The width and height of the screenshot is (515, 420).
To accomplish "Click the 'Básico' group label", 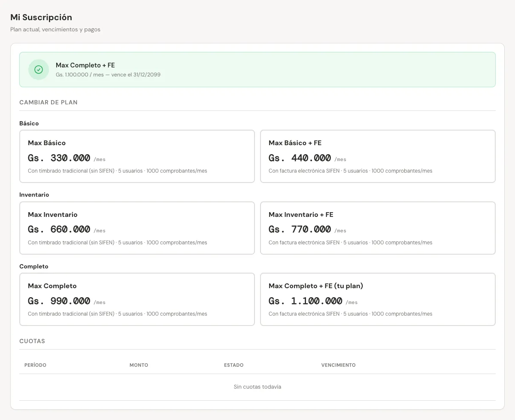I will [29, 123].
